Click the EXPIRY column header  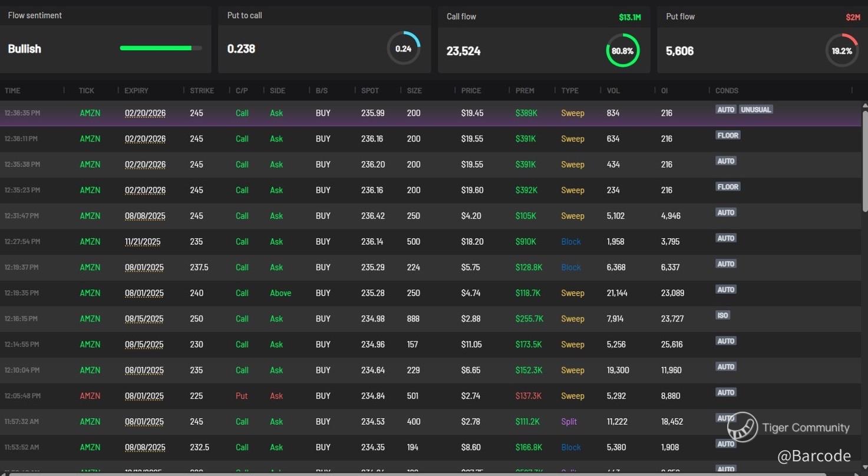pos(136,91)
